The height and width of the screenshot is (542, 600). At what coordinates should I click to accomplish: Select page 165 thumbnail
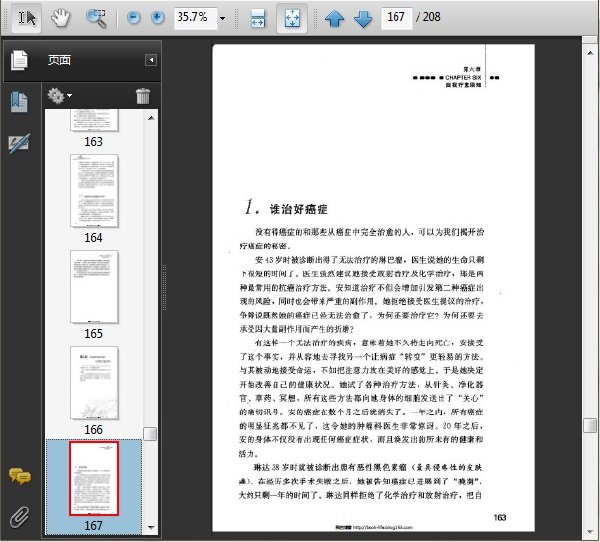coord(94,287)
